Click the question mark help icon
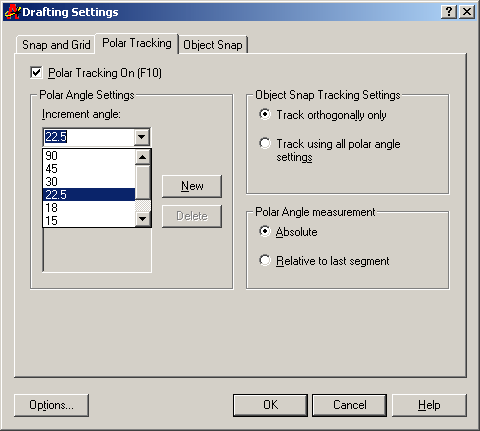Image resolution: width=480 pixels, height=431 pixels. click(x=449, y=12)
